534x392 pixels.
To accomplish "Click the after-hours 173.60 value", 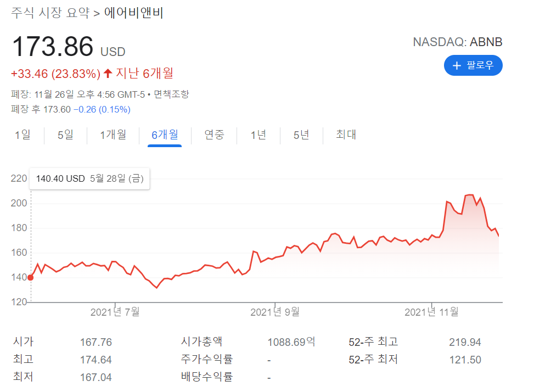I will (x=57, y=109).
